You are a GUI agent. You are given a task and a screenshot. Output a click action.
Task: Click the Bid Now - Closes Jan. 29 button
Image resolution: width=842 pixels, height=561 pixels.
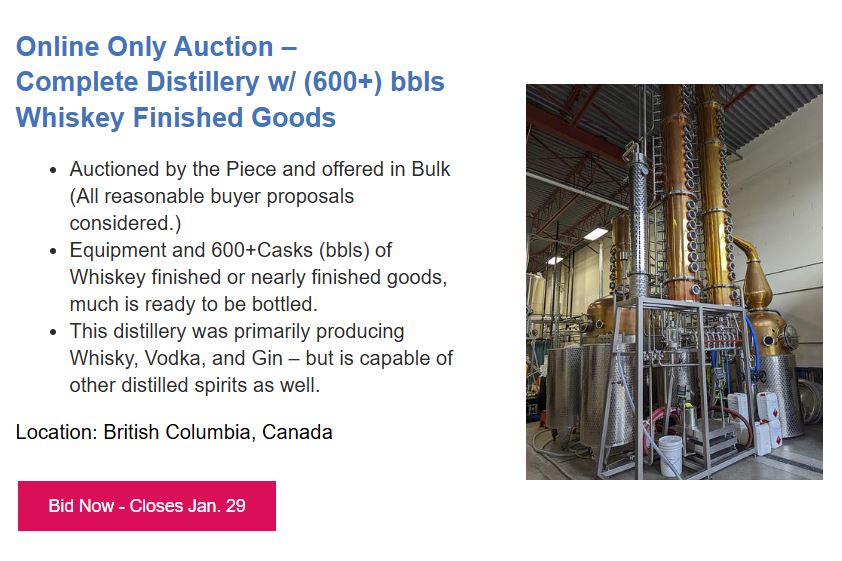[147, 506]
